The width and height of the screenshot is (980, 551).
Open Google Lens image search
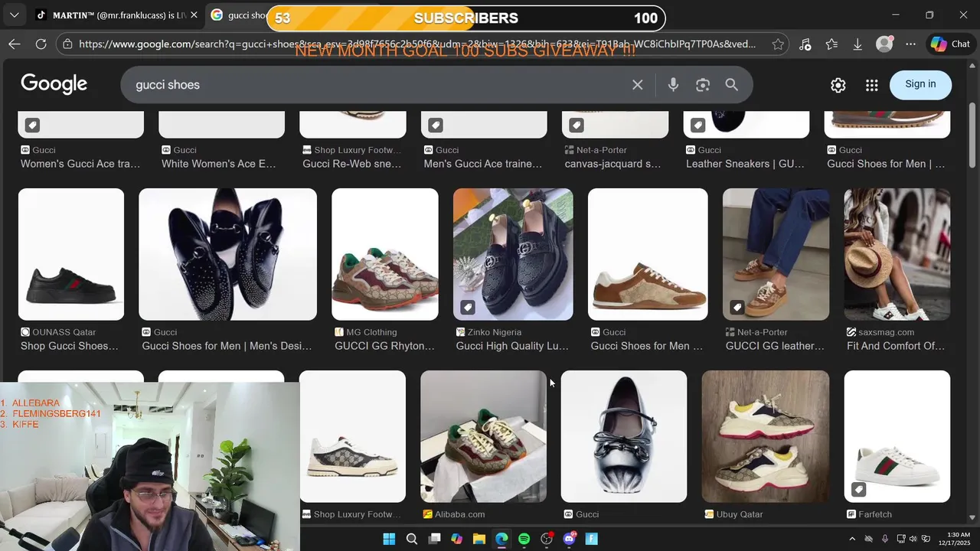[703, 85]
